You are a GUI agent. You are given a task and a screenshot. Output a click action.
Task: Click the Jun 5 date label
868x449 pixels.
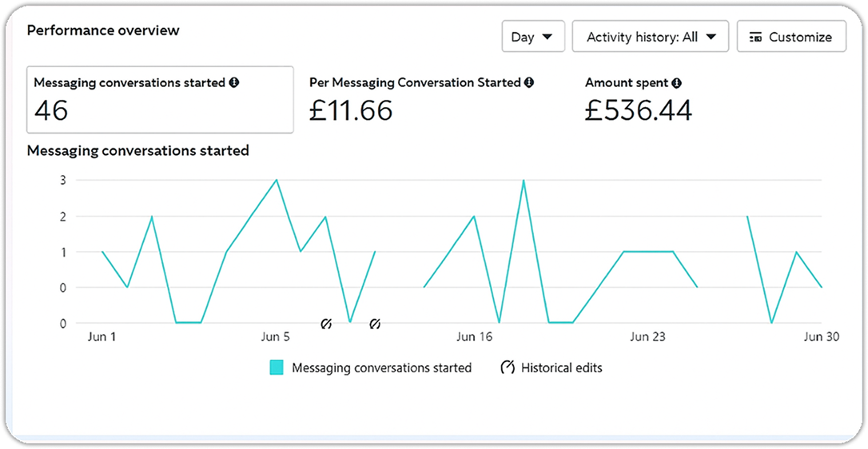click(276, 337)
